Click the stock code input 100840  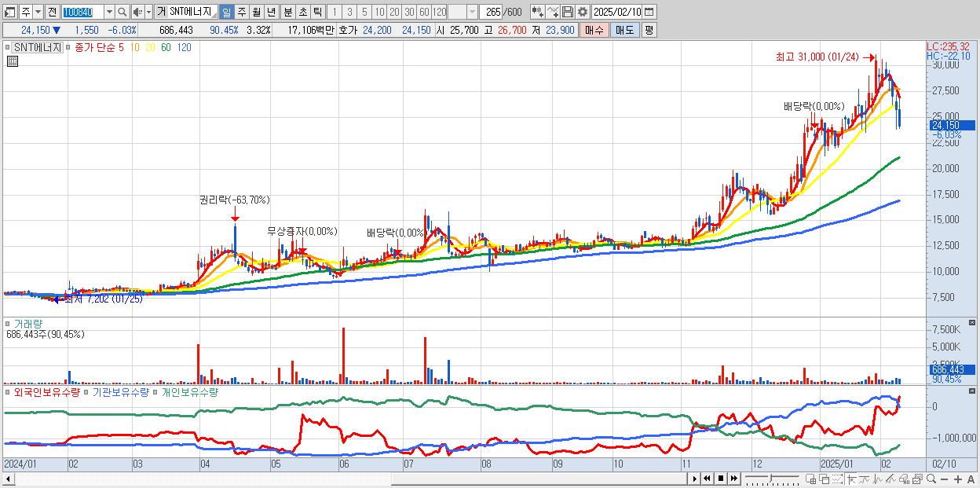(x=82, y=12)
